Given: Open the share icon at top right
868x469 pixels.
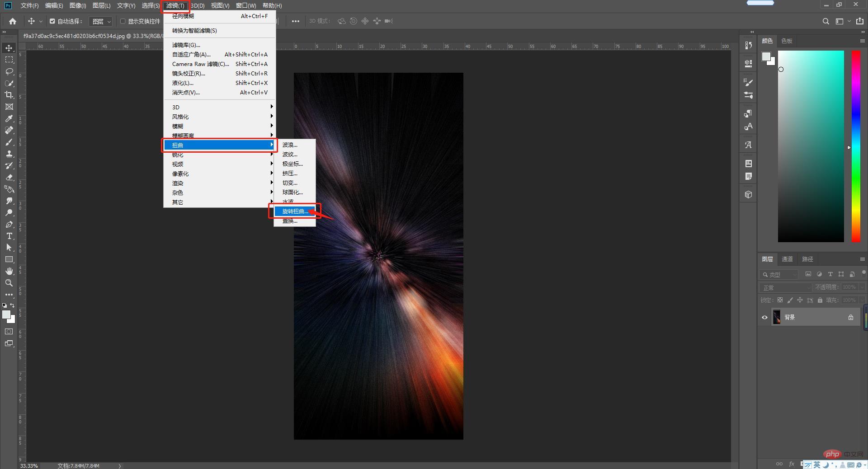Looking at the screenshot, I should (860, 21).
